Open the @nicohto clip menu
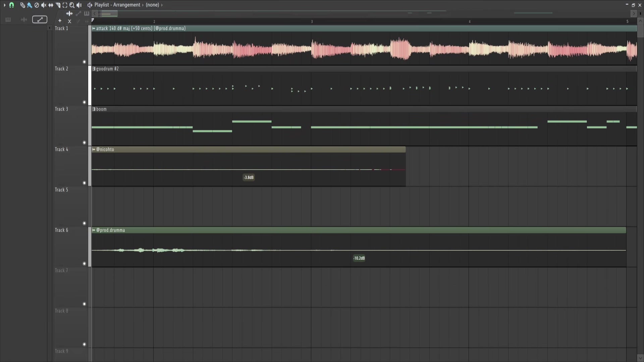This screenshot has height=362, width=644. click(x=94, y=149)
